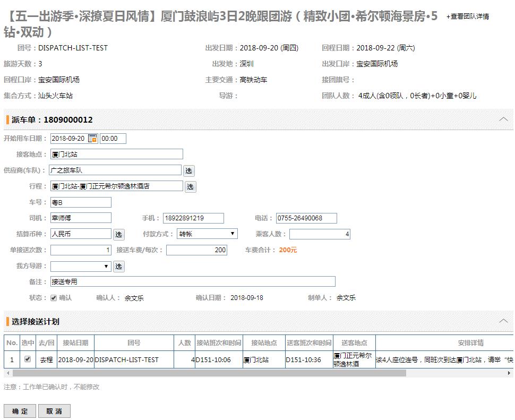
Task: Click the 团号 column header in the table
Action: coord(134,343)
